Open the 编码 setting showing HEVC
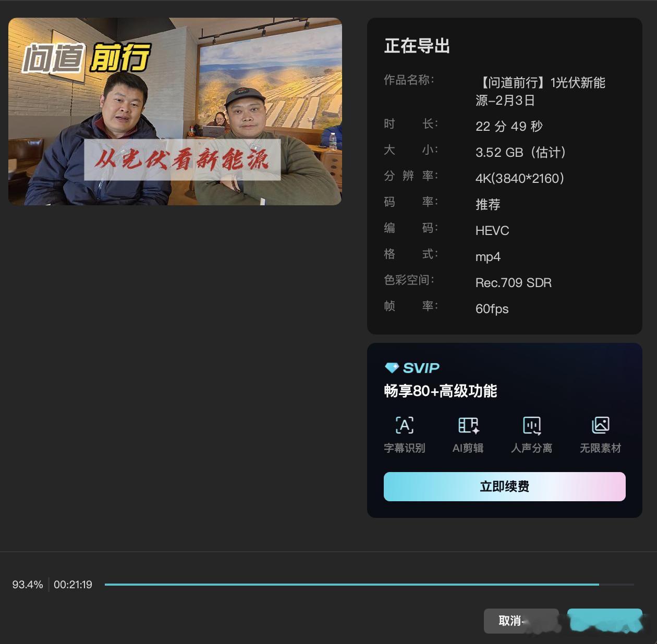This screenshot has height=644, width=657. [x=492, y=230]
